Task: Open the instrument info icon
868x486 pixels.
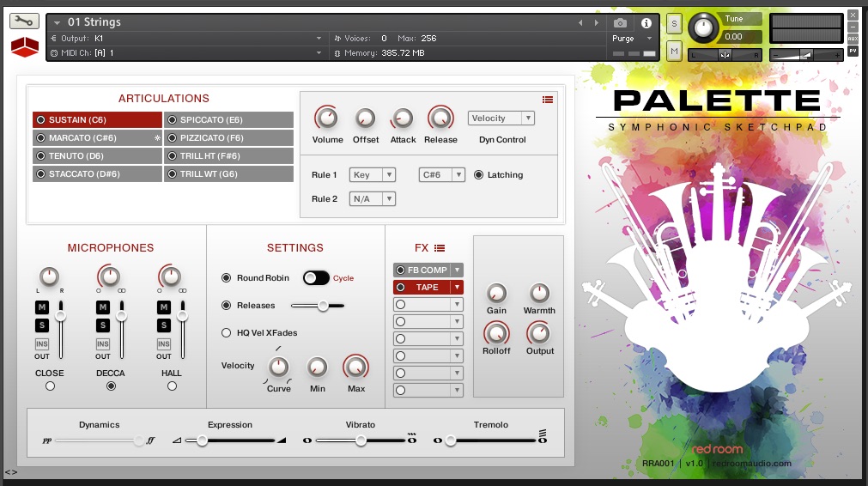Action: click(x=646, y=22)
